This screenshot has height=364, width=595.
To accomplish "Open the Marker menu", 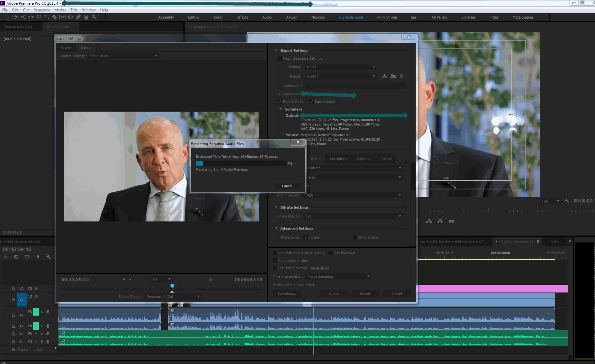I will (x=60, y=10).
